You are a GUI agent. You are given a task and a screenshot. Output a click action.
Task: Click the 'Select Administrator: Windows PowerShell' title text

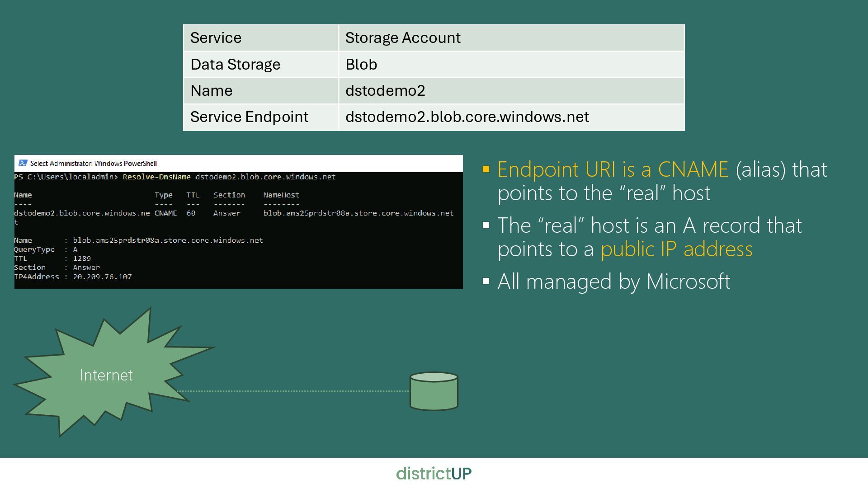point(94,164)
